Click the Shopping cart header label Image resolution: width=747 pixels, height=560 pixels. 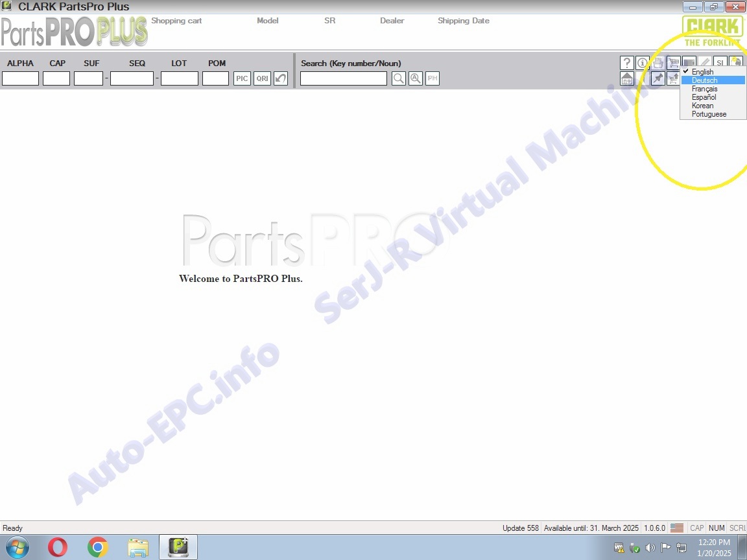(x=176, y=21)
